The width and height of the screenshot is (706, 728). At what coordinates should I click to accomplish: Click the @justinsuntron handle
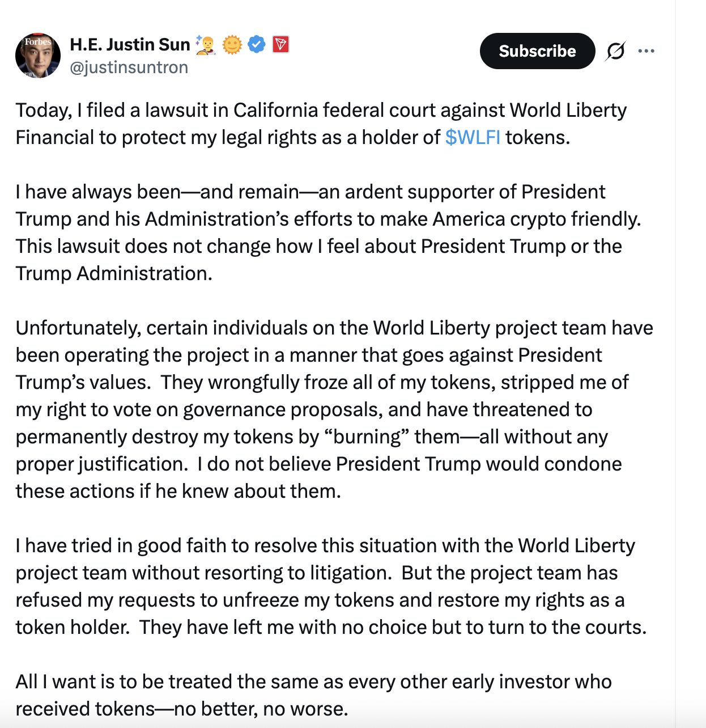(129, 67)
